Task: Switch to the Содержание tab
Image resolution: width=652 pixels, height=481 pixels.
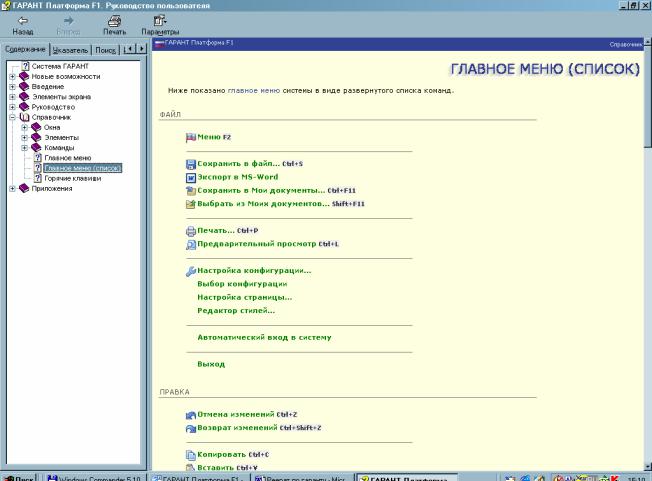Action: click(25, 49)
